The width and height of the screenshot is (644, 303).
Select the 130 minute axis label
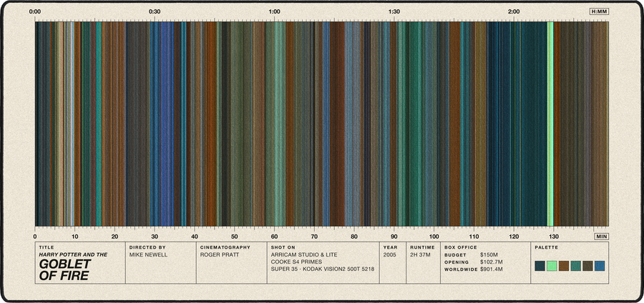[553, 236]
